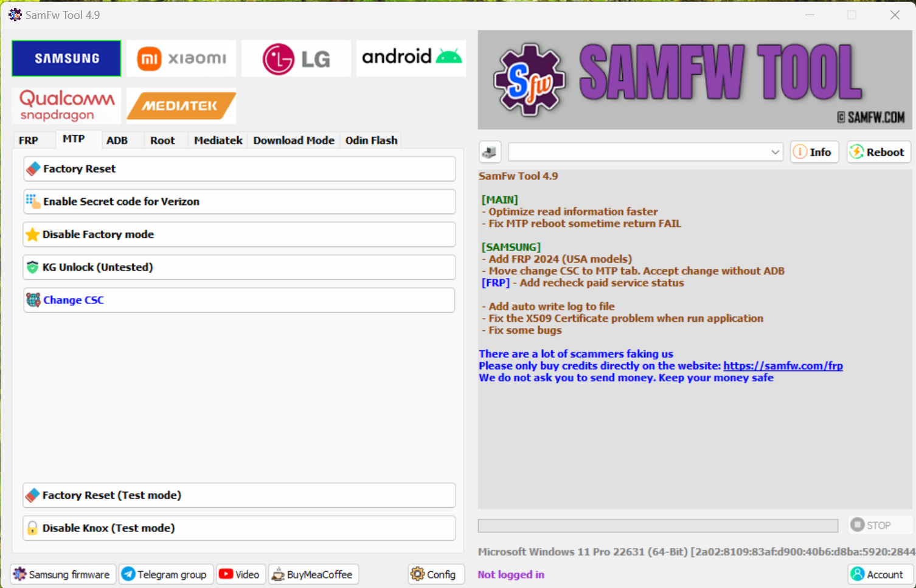Click the device refresh icon beside dropdown
916x588 pixels.
pyautogui.click(x=490, y=152)
